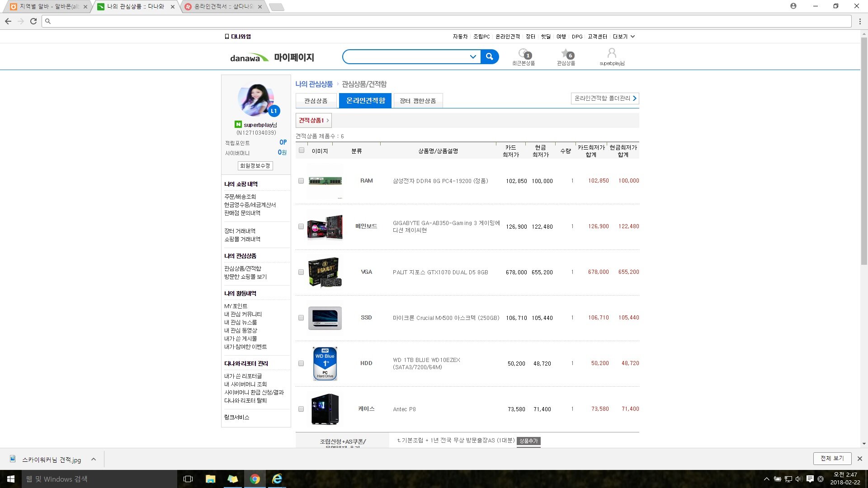Click the page vertical scrollbar
Image resolution: width=868 pixels, height=488 pixels.
tap(864, 151)
